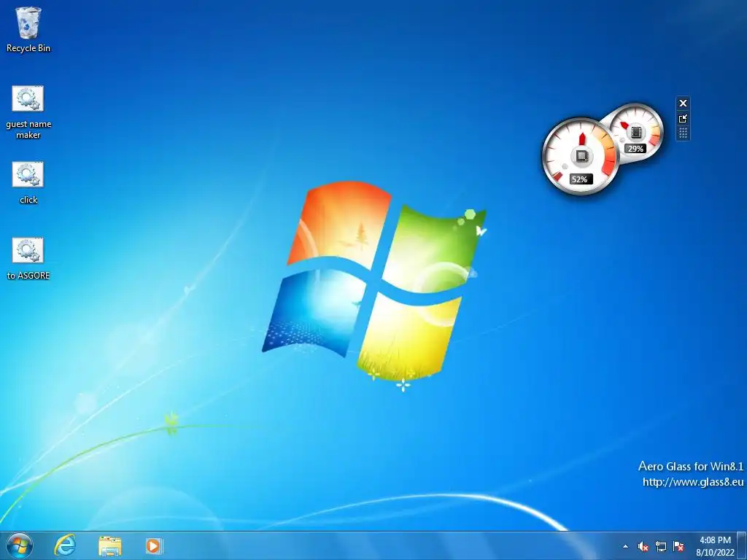Image resolution: width=747 pixels, height=560 pixels.
Task: Launch Windows Media Player from the taskbar
Action: click(x=153, y=545)
